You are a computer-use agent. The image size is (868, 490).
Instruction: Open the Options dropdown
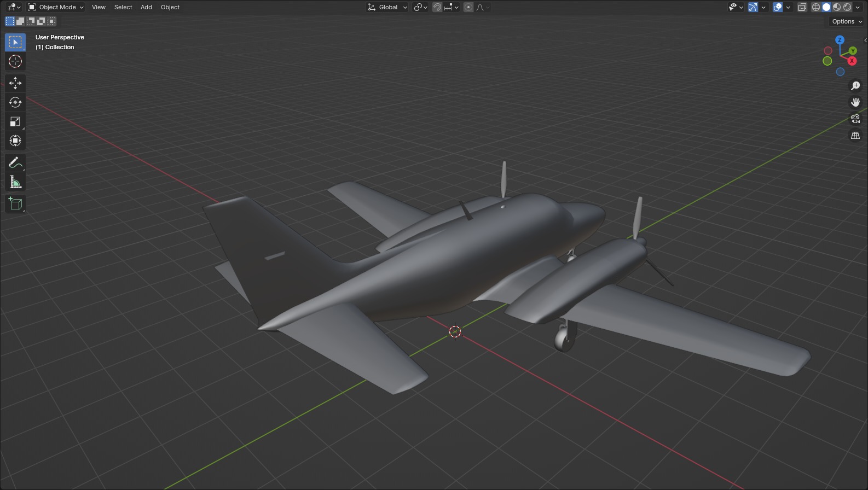pyautogui.click(x=846, y=21)
